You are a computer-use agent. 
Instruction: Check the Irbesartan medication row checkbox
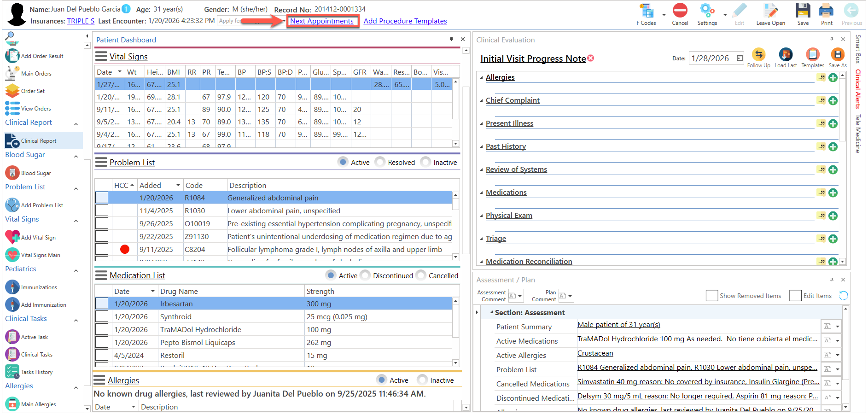pos(102,304)
